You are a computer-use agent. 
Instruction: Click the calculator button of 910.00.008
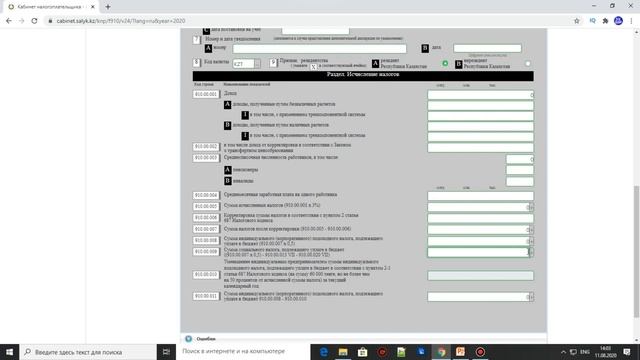click(531, 242)
